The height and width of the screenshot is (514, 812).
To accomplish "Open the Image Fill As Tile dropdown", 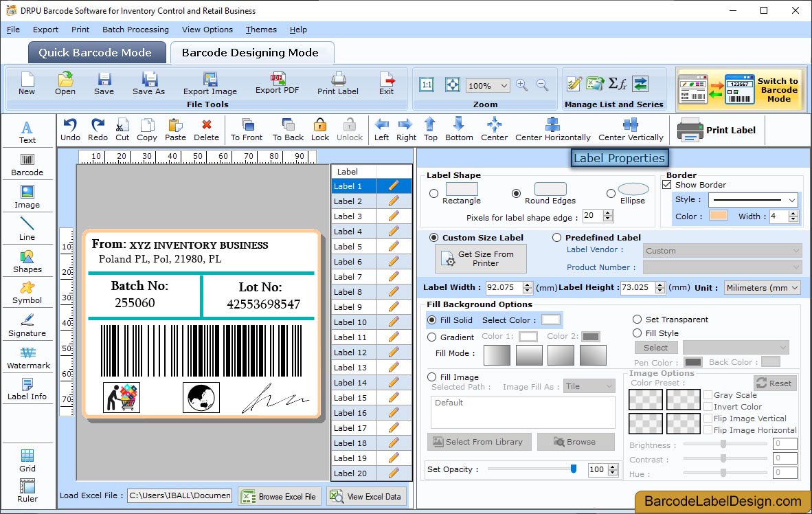I will tap(589, 386).
